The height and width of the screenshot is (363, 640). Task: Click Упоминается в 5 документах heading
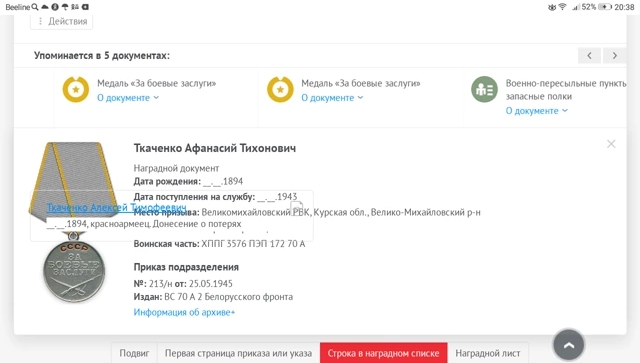coord(102,56)
